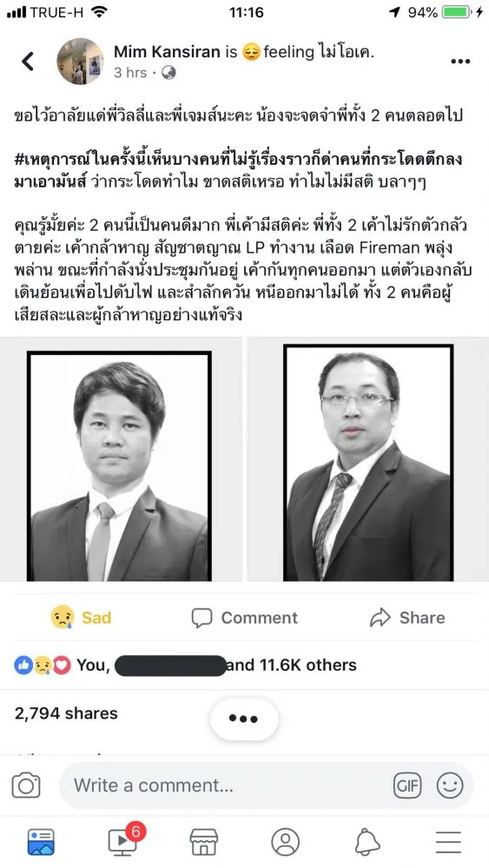This screenshot has height=868, width=489.
Task: View the 2,794 shares list
Action: (x=66, y=713)
